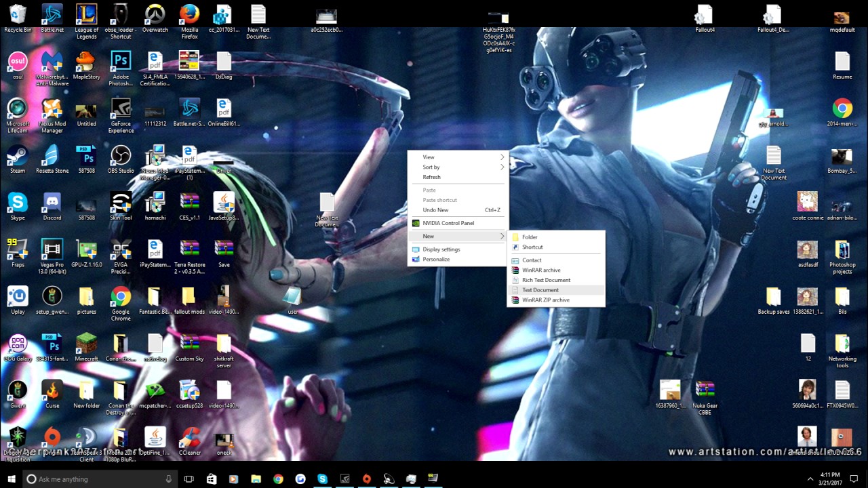Select WinRAR archive in New submenu
The width and height of the screenshot is (868, 488).
pos(556,270)
